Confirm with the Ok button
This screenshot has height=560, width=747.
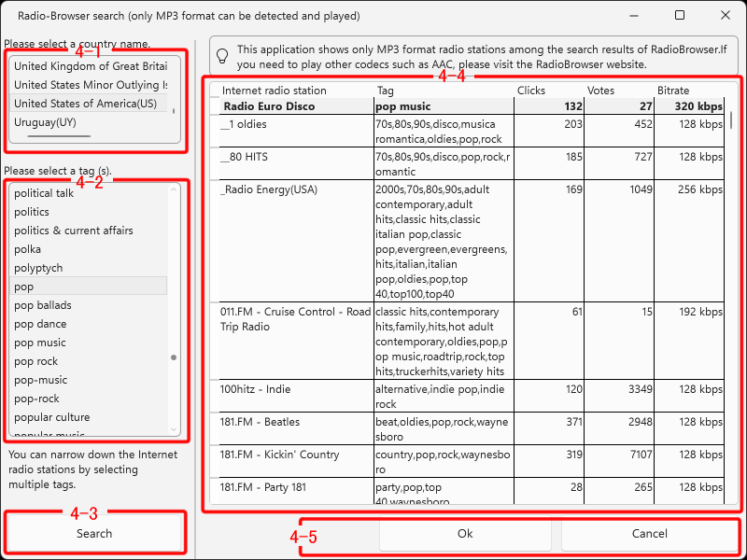465,534
